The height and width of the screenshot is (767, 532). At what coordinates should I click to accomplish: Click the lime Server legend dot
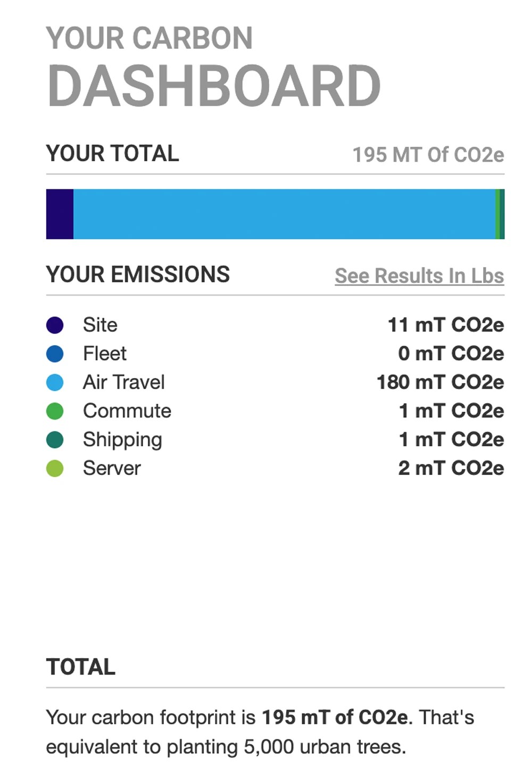pos(55,469)
